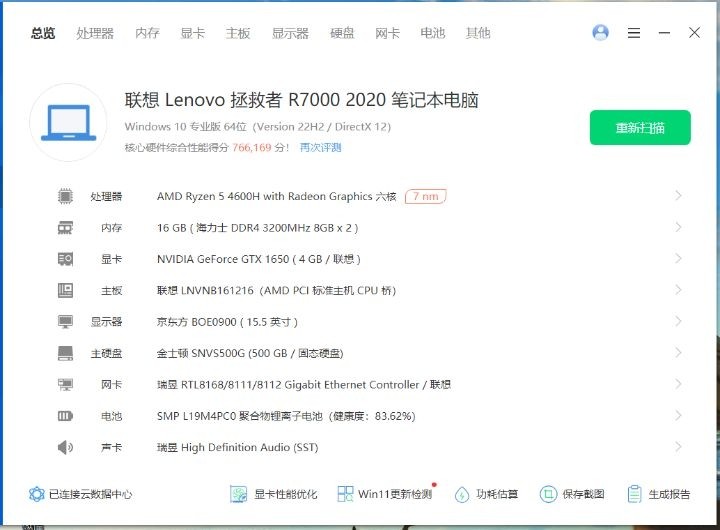This screenshot has height=530, width=720.
Task: Switch to the 处理器 tab
Action: [95, 33]
